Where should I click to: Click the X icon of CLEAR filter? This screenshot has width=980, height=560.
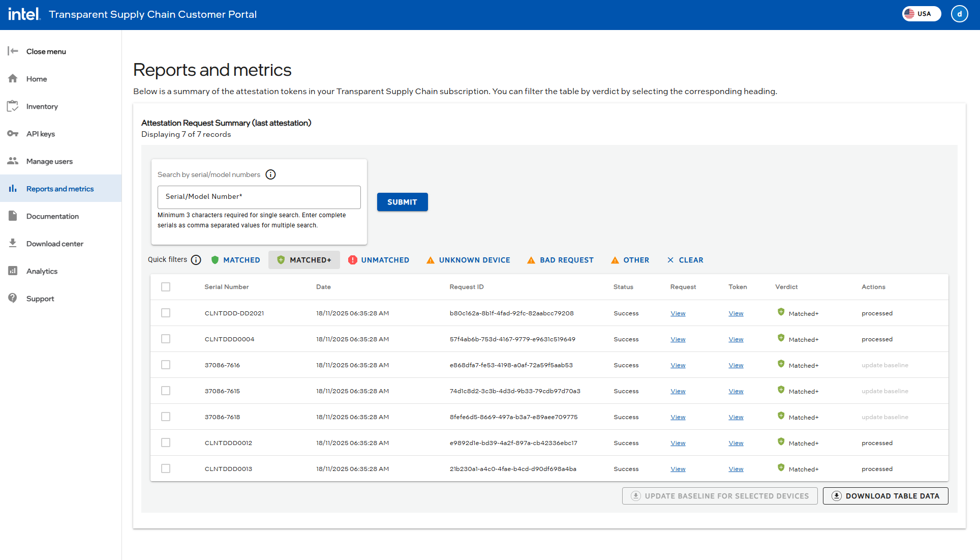pos(670,260)
